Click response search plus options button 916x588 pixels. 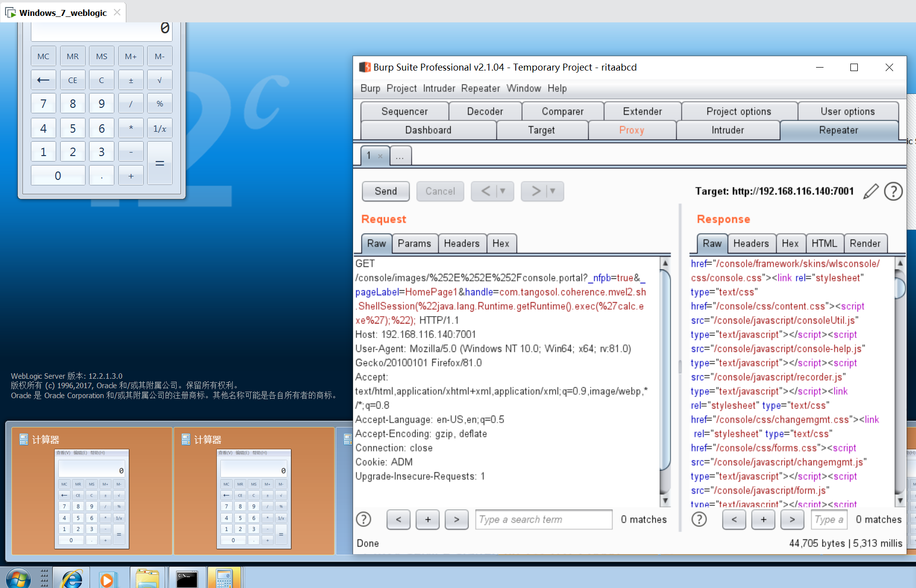click(763, 519)
